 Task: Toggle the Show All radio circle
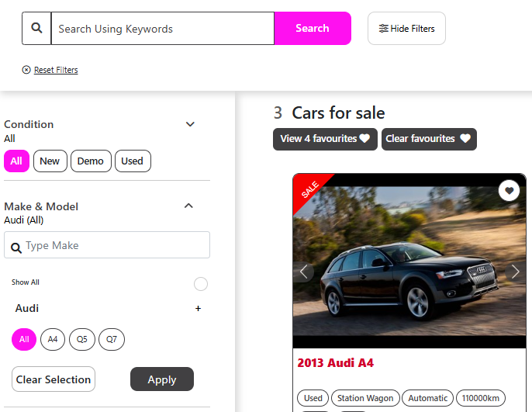point(201,284)
